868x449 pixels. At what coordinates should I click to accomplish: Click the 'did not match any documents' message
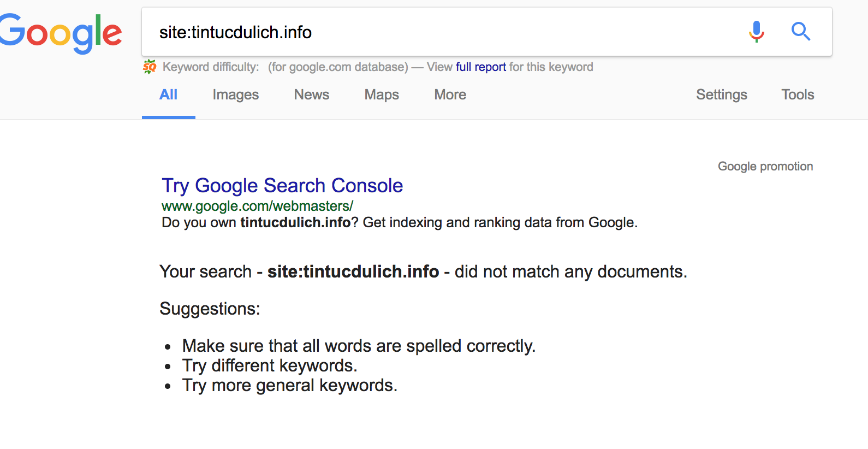click(423, 271)
